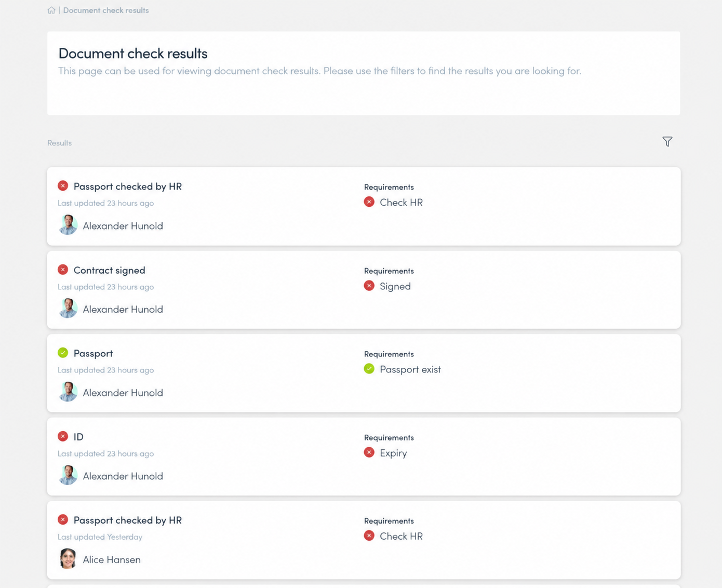722x588 pixels.
Task: Click Last updated text in Contract signed card
Action: coord(105,287)
